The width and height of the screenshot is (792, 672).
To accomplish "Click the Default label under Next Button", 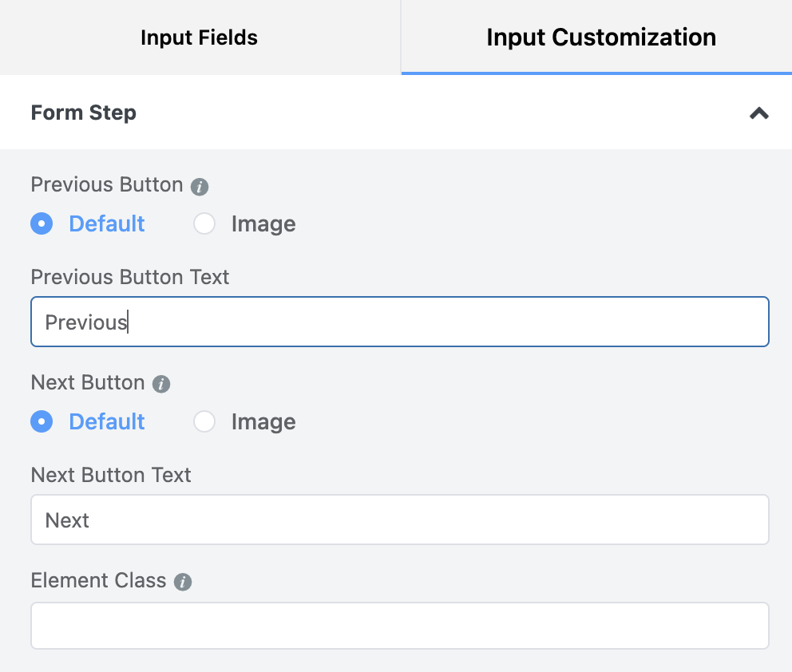I will [107, 421].
